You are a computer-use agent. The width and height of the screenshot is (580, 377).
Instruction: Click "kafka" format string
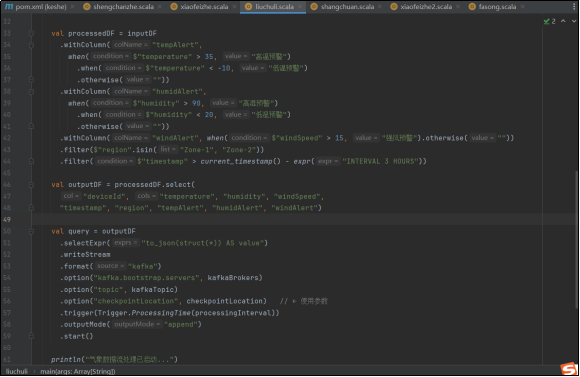(x=143, y=266)
